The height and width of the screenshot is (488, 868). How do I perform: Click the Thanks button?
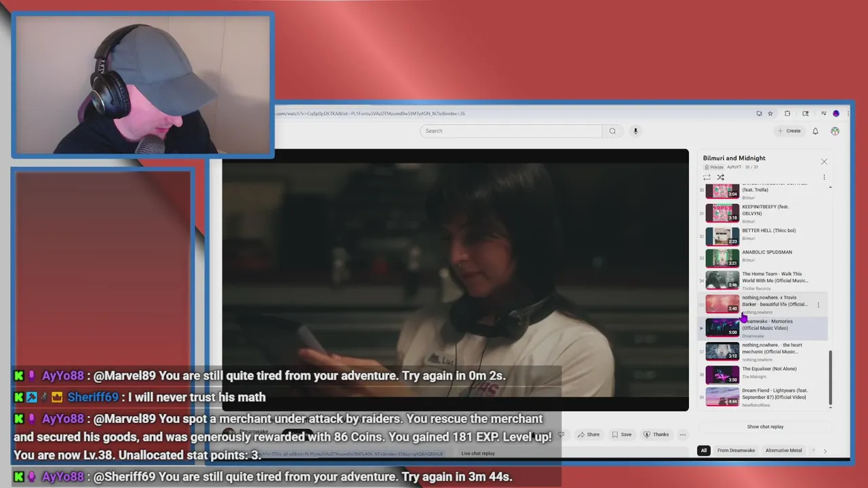pyautogui.click(x=656, y=434)
